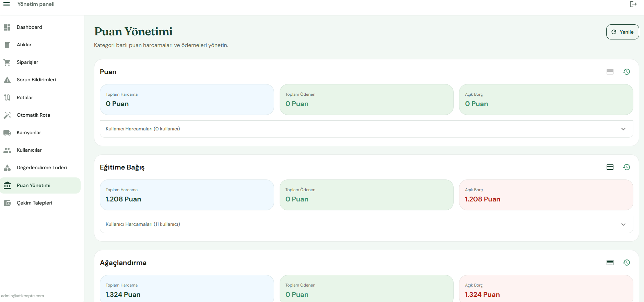The width and height of the screenshot is (644, 302).
Task: Open Çekim Talepleri page
Action: (x=40, y=203)
